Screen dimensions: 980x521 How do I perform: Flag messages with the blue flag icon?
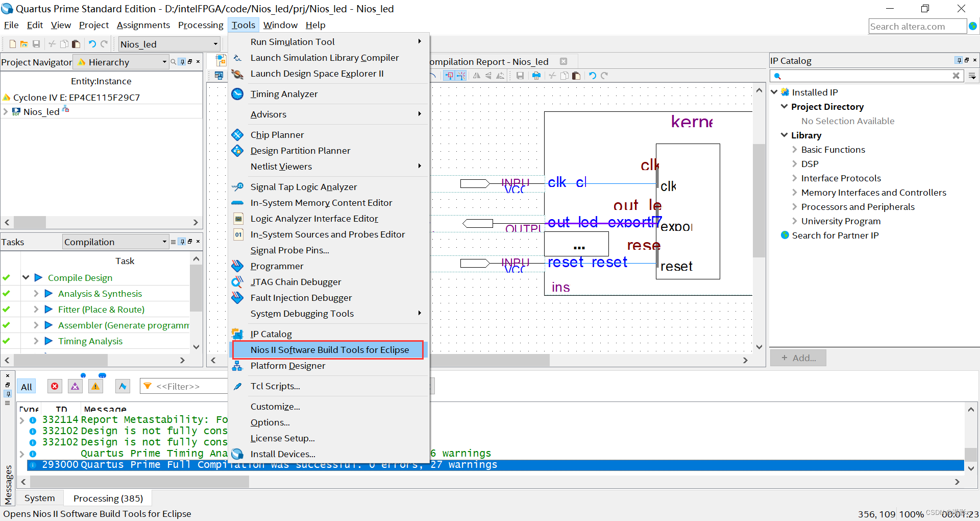click(x=122, y=386)
